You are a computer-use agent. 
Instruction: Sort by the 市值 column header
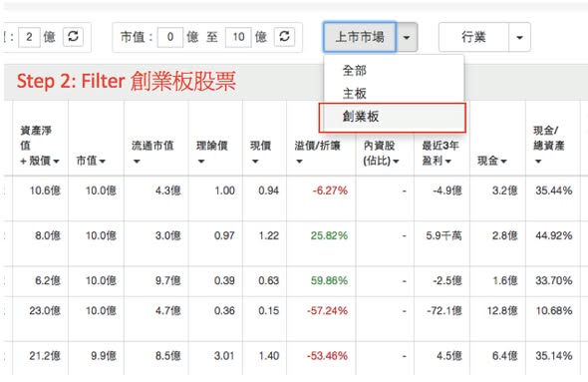(x=91, y=161)
